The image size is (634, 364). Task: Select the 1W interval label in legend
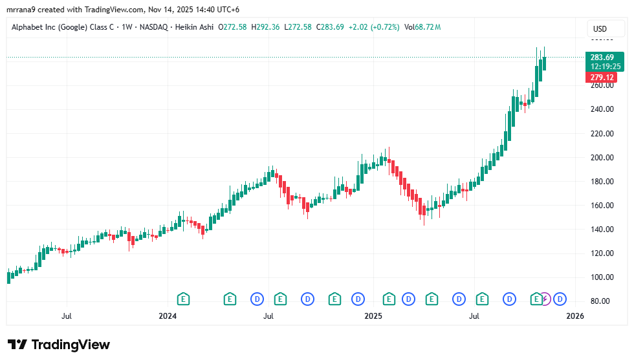(127, 27)
